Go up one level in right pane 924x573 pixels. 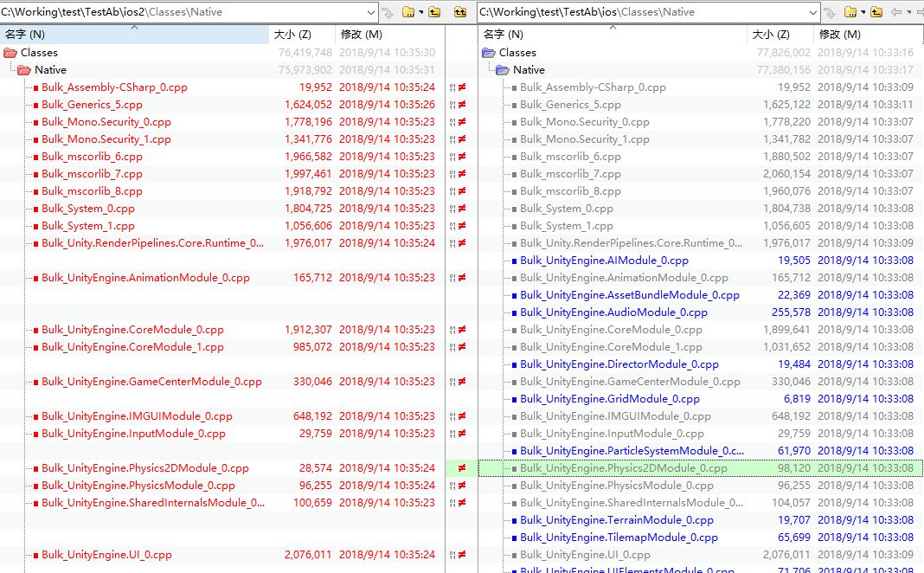pos(877,12)
